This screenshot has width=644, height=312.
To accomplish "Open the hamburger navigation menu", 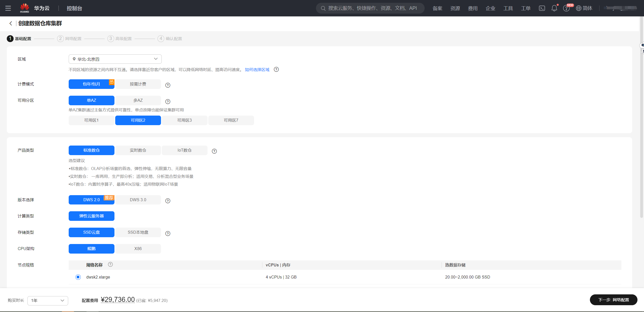I will (x=8, y=8).
